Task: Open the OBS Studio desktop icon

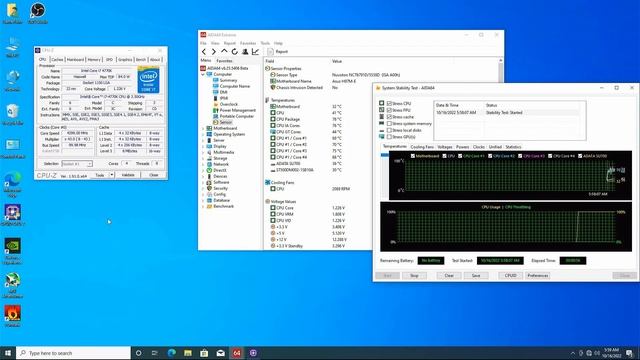Action: pos(38,13)
